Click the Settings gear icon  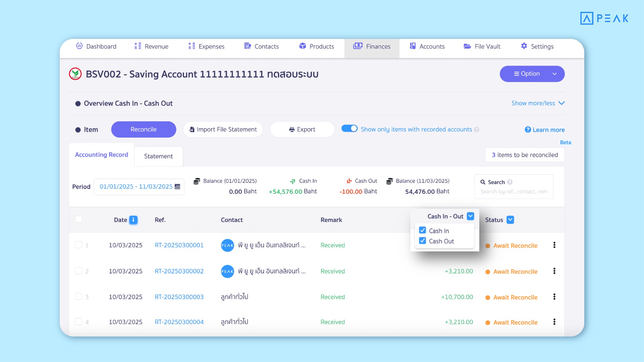pos(524,46)
